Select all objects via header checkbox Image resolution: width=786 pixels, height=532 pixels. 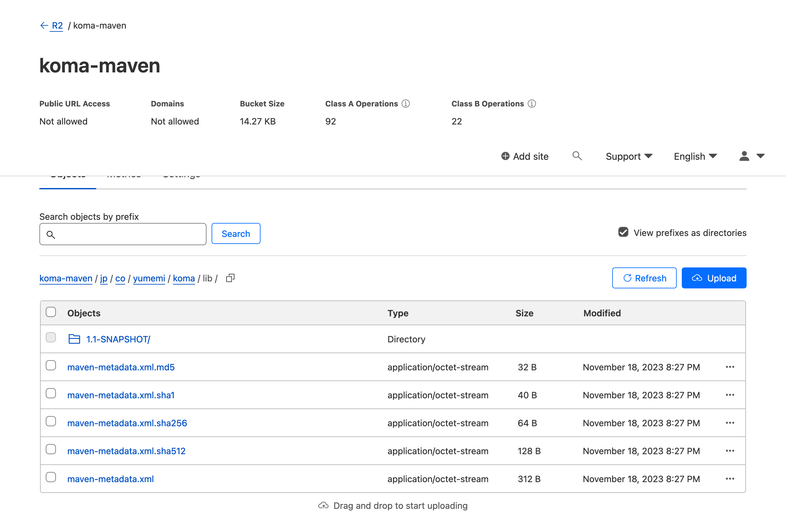click(51, 312)
